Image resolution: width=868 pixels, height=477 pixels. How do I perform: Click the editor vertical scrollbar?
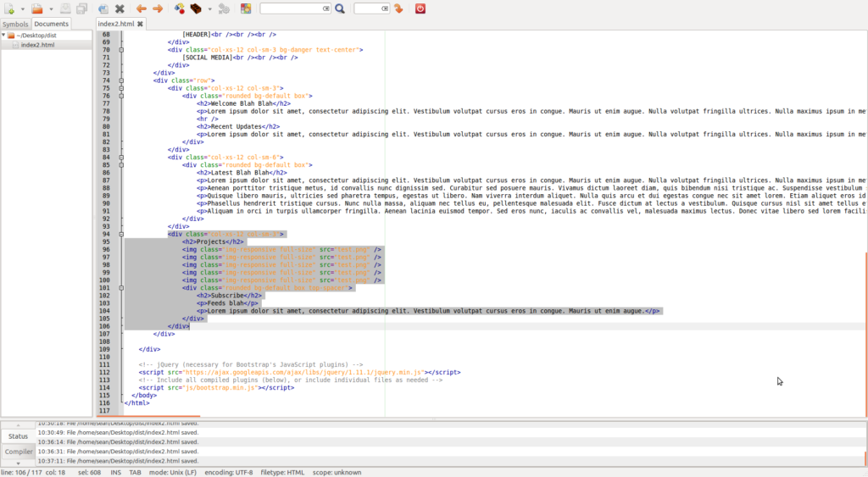tap(865, 334)
